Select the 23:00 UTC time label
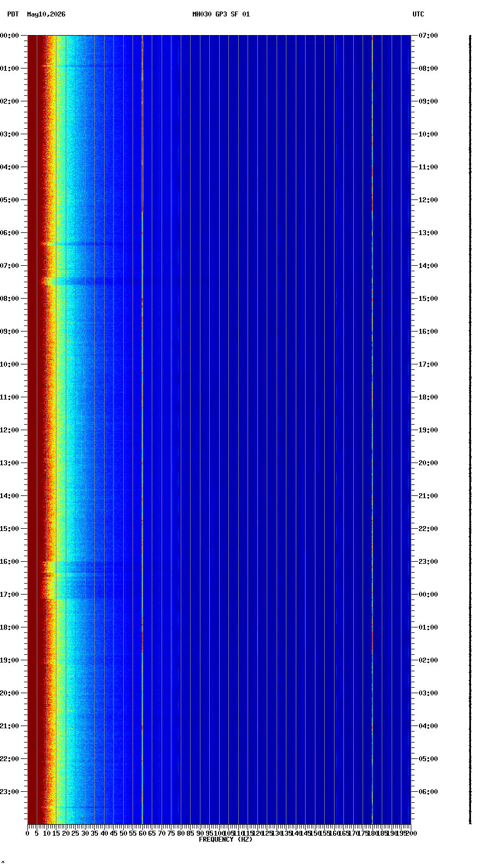The height and width of the screenshot is (868, 494). click(428, 562)
